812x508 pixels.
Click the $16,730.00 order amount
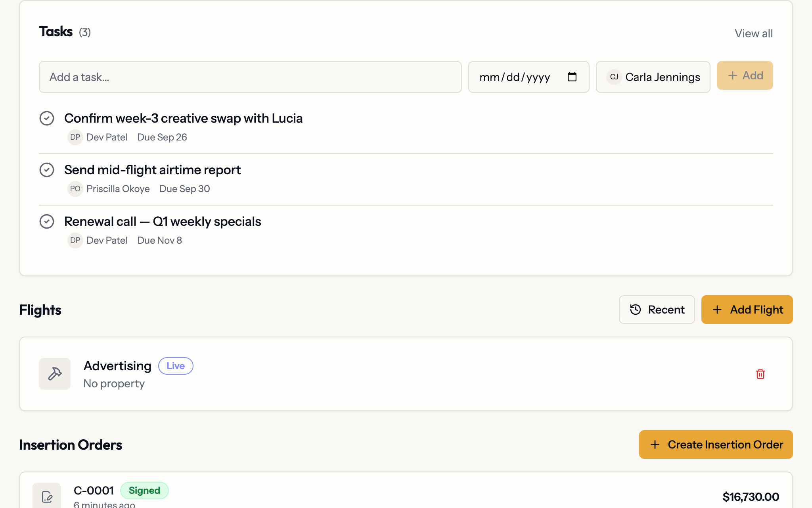pos(751,497)
